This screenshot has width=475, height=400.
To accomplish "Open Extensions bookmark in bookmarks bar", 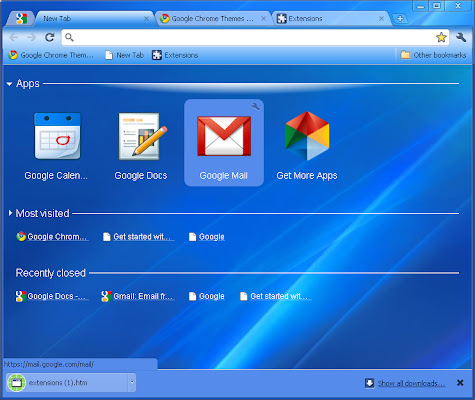I will pyautogui.click(x=175, y=55).
